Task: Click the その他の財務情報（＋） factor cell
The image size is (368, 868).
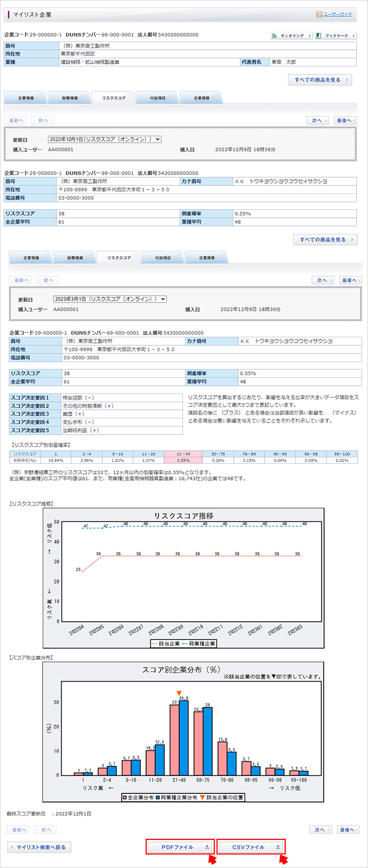Action: (x=122, y=406)
